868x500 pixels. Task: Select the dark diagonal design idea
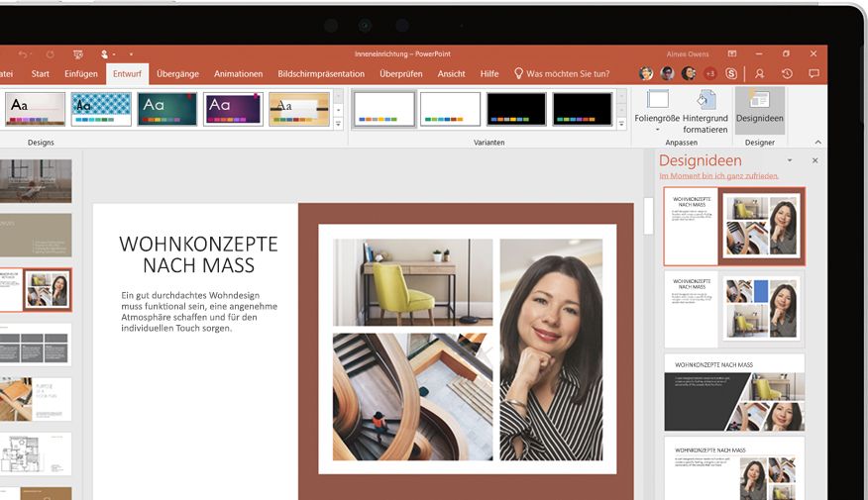[x=734, y=393]
